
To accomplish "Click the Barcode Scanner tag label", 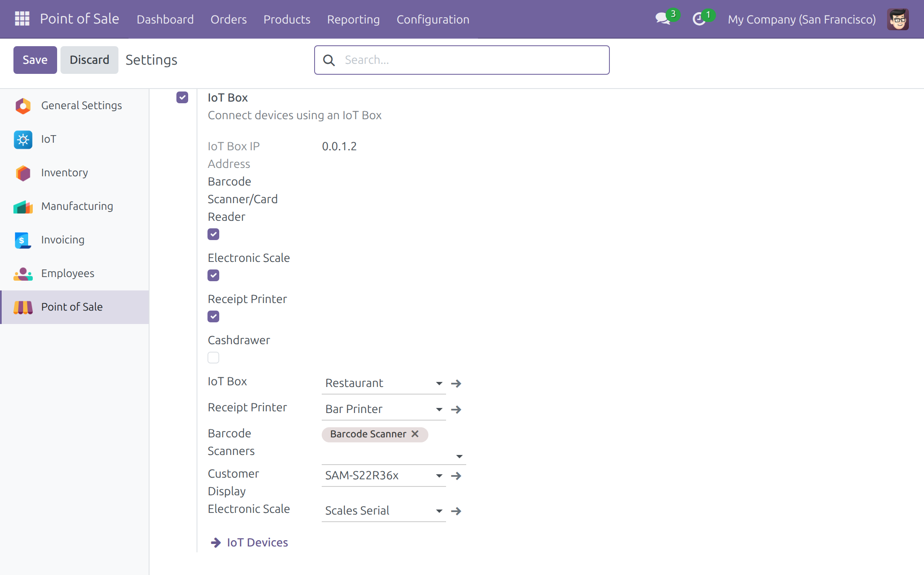I will [368, 434].
